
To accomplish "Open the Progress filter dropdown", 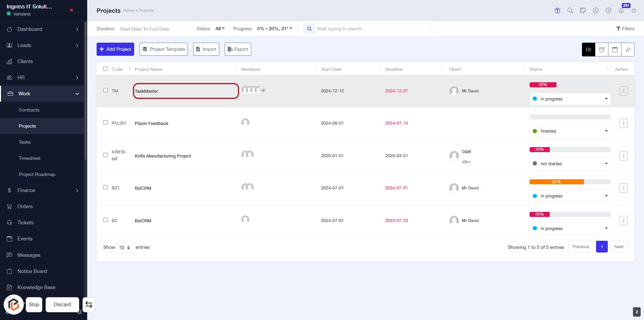I will (274, 29).
